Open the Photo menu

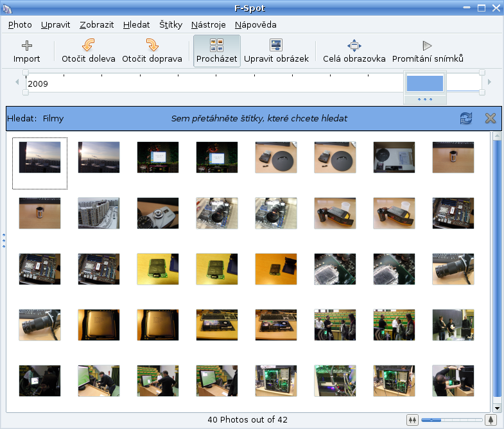tap(20, 25)
